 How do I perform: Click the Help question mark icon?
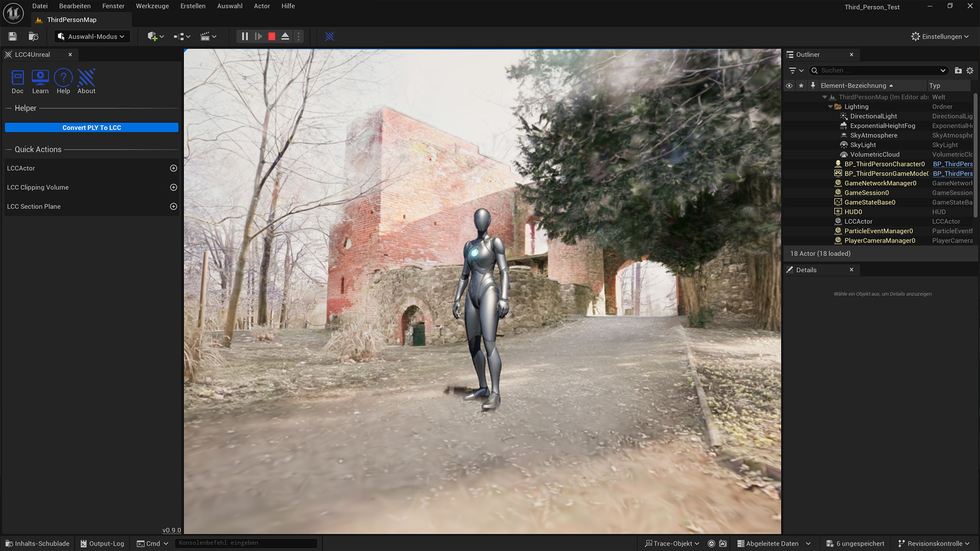click(x=63, y=82)
